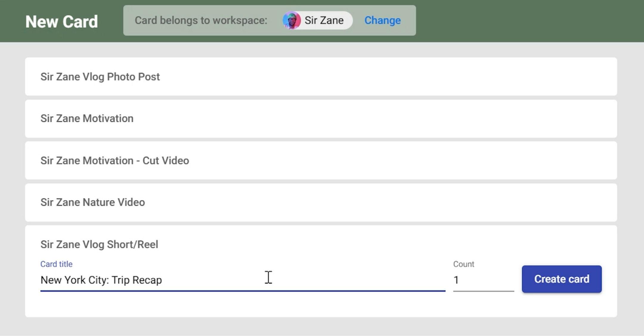This screenshot has height=336, width=644.
Task: Open the Sir Zane Nature Video template
Action: click(x=93, y=202)
